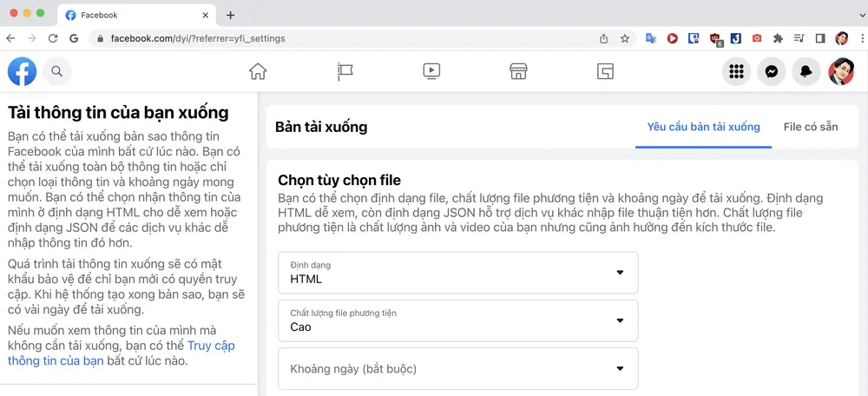Click the Google G icon beside reload
Image resolution: width=868 pixels, height=396 pixels.
[x=74, y=38]
